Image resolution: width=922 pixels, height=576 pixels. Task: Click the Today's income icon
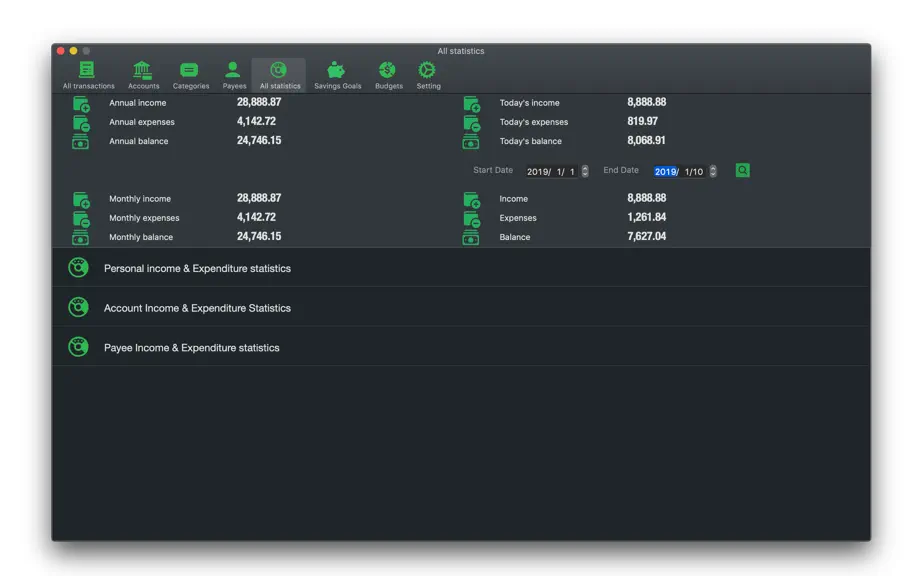[x=472, y=104]
